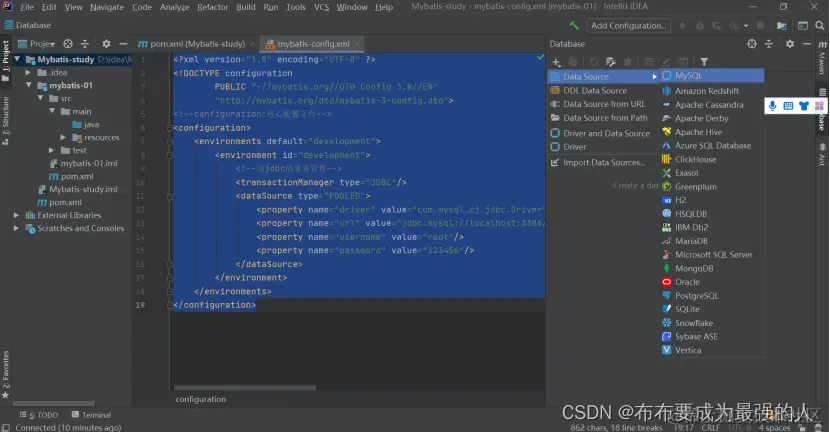Open run configurations dropdown arrow in toolbar
The image size is (830, 433).
click(746, 25)
